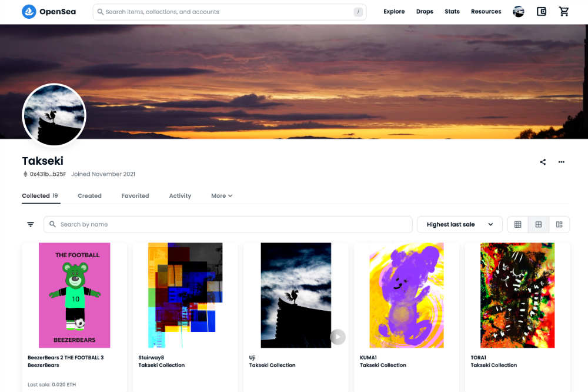Image resolution: width=588 pixels, height=392 pixels.
Task: Click the slash shortcut key badge
Action: coord(358,12)
